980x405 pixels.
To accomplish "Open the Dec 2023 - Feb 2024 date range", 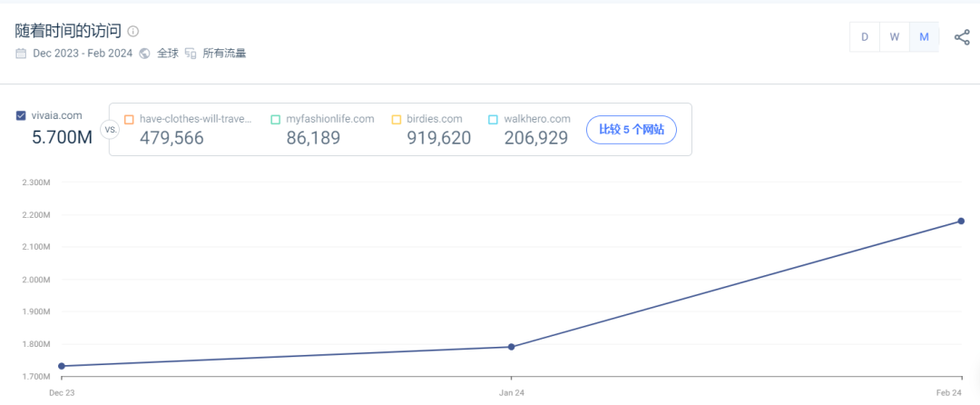I will click(x=83, y=54).
